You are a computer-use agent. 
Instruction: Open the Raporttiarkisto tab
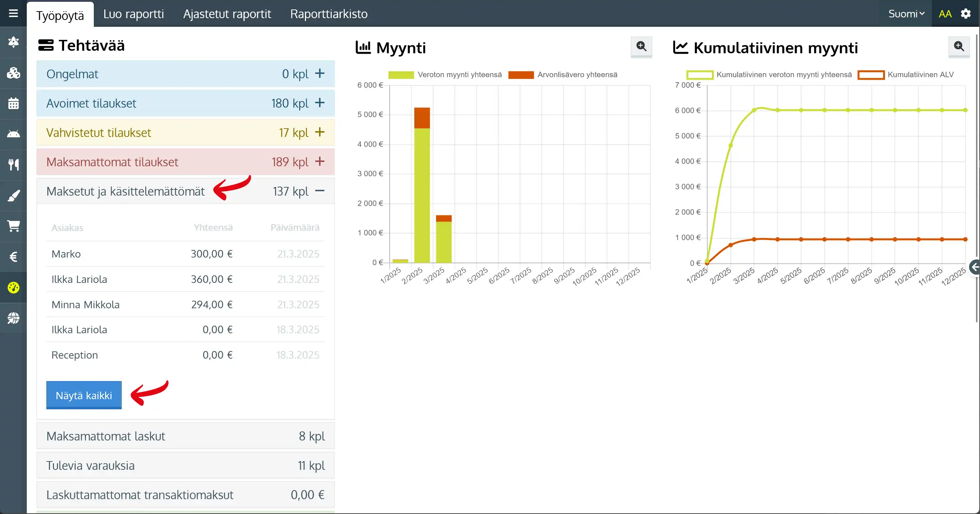[x=329, y=14]
